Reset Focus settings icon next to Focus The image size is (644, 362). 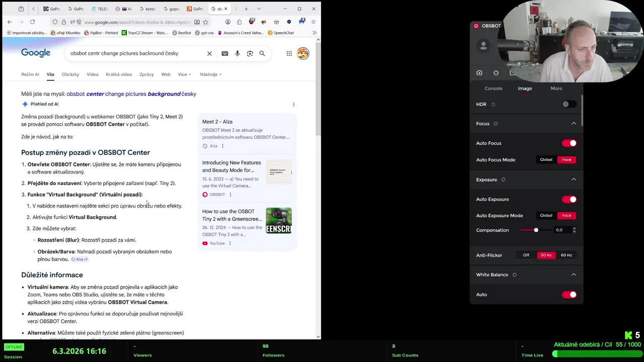click(x=496, y=124)
